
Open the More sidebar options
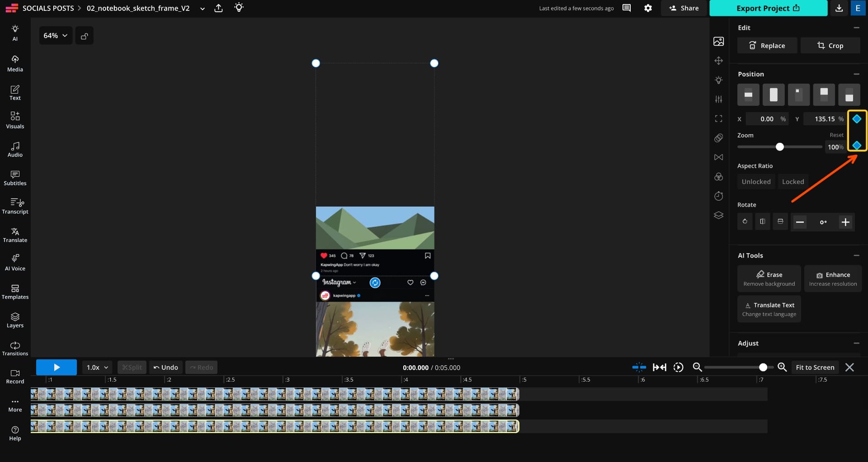coord(15,405)
